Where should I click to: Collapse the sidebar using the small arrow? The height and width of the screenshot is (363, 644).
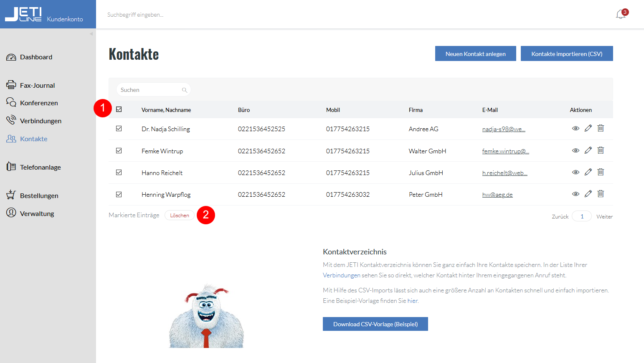pyautogui.click(x=91, y=34)
